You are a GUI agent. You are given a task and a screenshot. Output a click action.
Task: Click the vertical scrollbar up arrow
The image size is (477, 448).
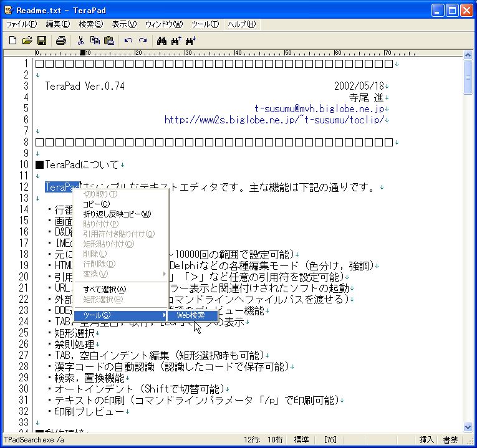(x=468, y=55)
